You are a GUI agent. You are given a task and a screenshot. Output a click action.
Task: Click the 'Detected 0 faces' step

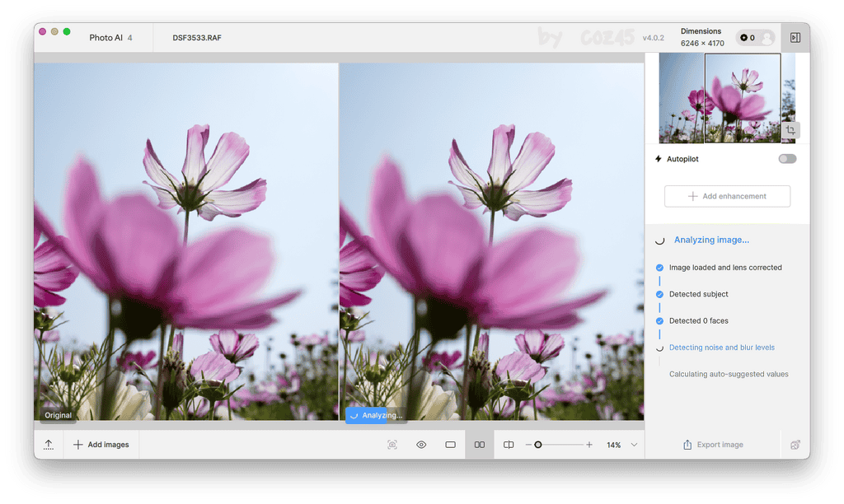pos(699,320)
